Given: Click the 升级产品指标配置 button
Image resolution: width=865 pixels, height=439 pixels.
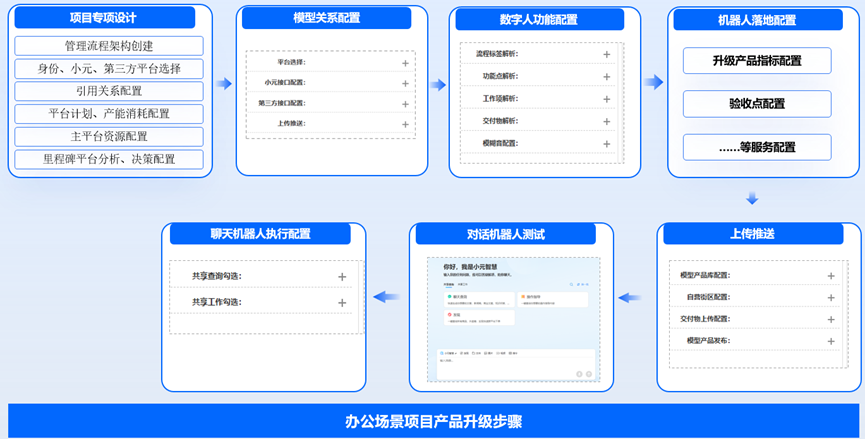Looking at the screenshot, I should pos(757,61).
